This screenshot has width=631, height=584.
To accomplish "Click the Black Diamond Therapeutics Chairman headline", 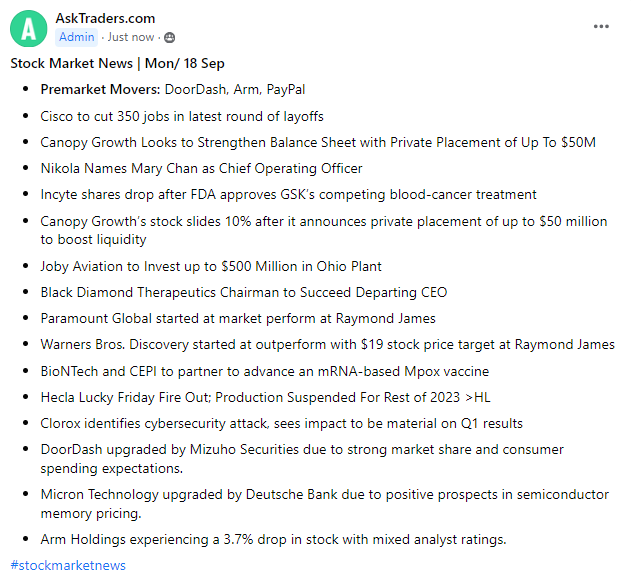I will 244,292.
